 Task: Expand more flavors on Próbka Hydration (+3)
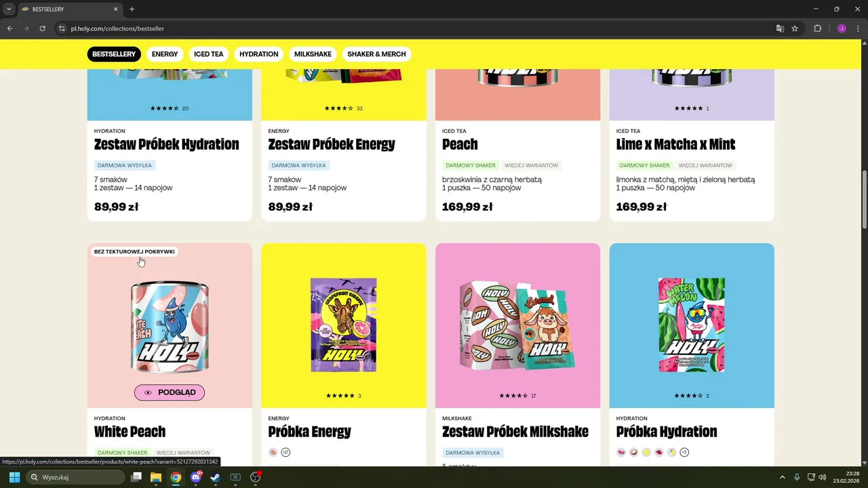(684, 452)
